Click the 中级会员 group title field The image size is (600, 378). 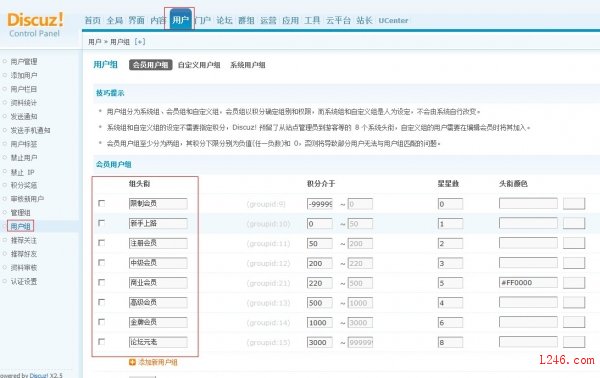click(158, 263)
